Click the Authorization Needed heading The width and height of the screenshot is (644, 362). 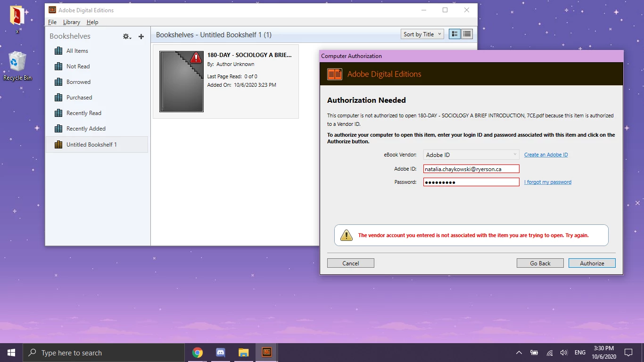366,100
